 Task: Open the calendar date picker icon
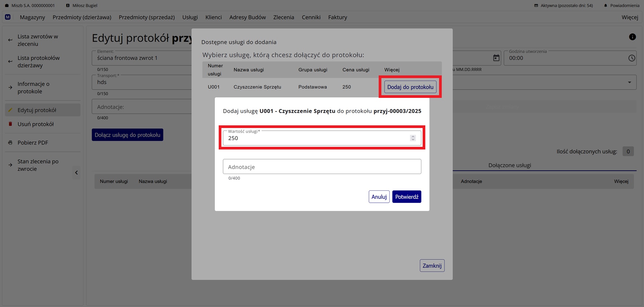(496, 58)
